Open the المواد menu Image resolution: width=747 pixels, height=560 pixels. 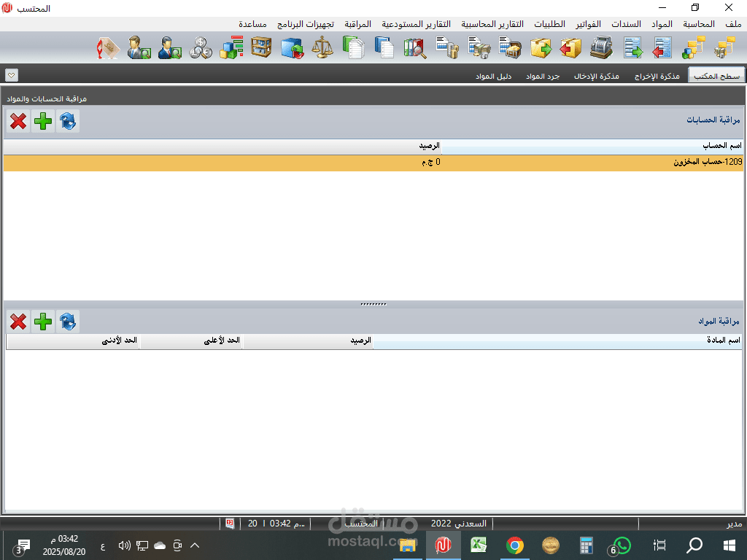pyautogui.click(x=662, y=24)
